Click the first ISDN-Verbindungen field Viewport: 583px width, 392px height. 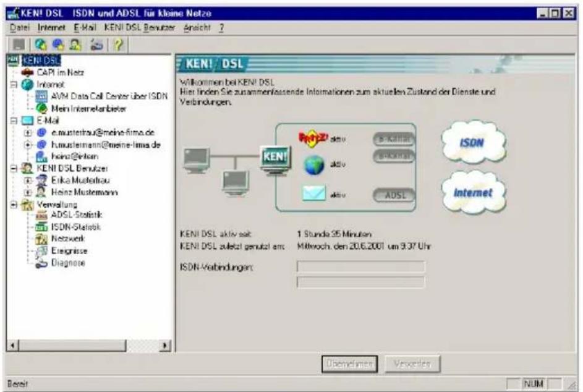[360, 267]
